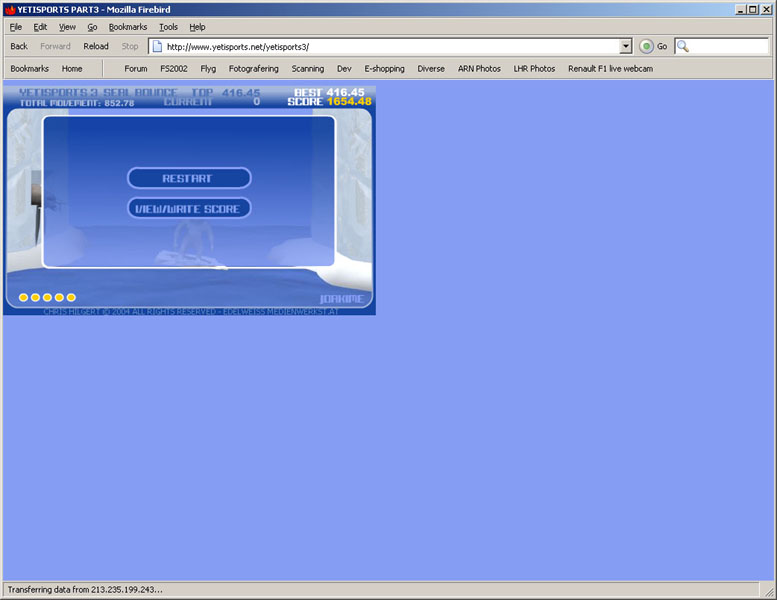Click the Firebird logo in the title bar
This screenshot has width=777, height=600.
tap(10, 9)
